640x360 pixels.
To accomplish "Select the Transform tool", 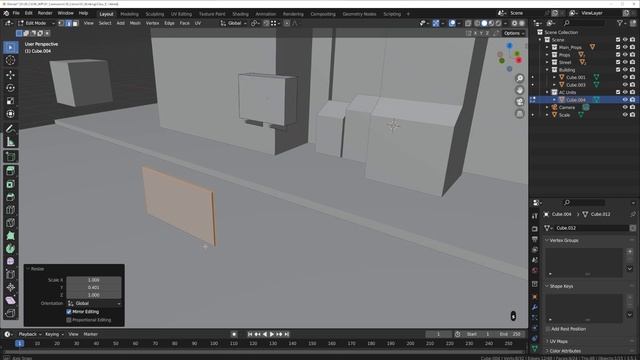I will (11, 114).
